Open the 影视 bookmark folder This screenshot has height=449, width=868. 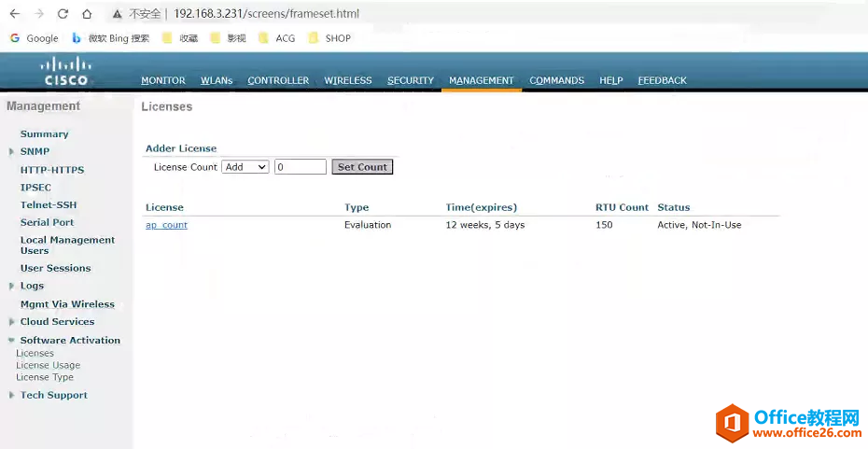click(228, 38)
